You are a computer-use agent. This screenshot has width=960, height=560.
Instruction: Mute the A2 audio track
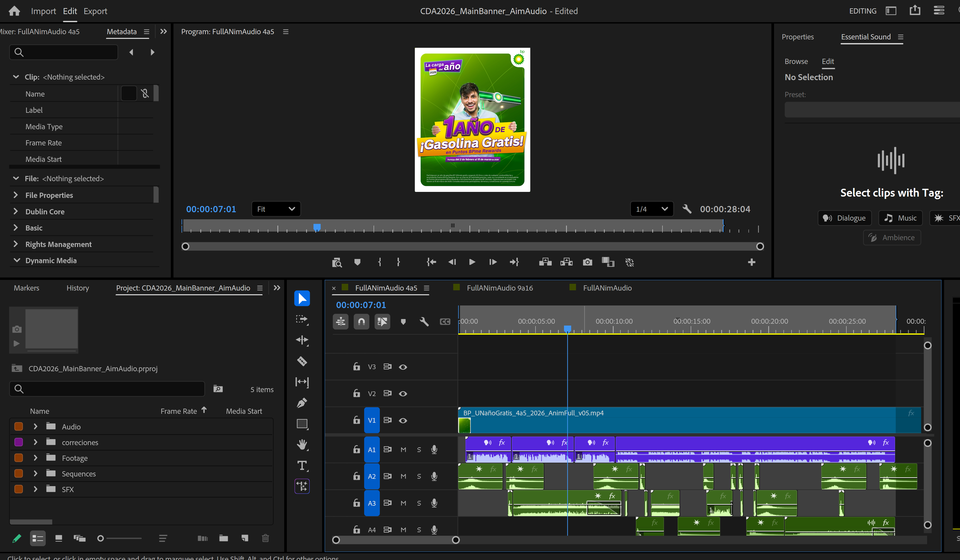[403, 476]
